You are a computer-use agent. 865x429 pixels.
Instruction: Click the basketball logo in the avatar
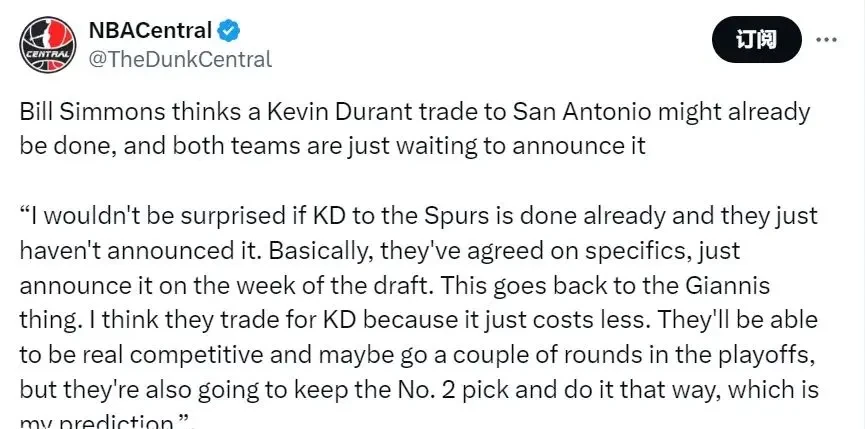click(47, 45)
